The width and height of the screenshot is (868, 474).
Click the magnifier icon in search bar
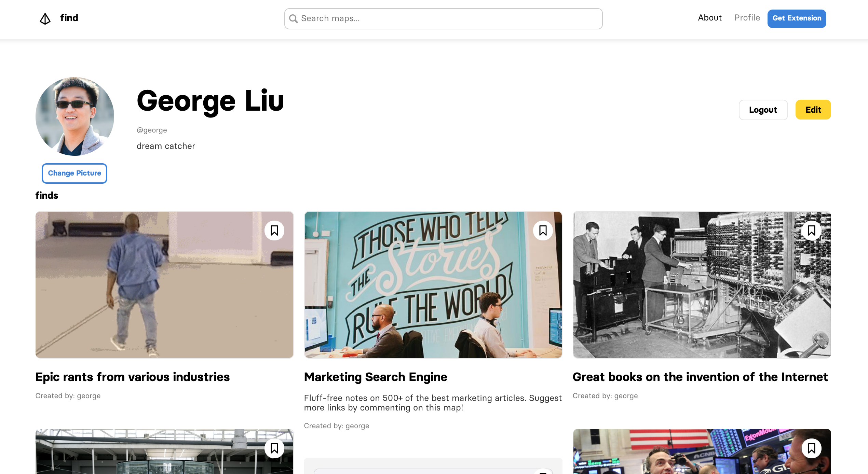tap(293, 18)
